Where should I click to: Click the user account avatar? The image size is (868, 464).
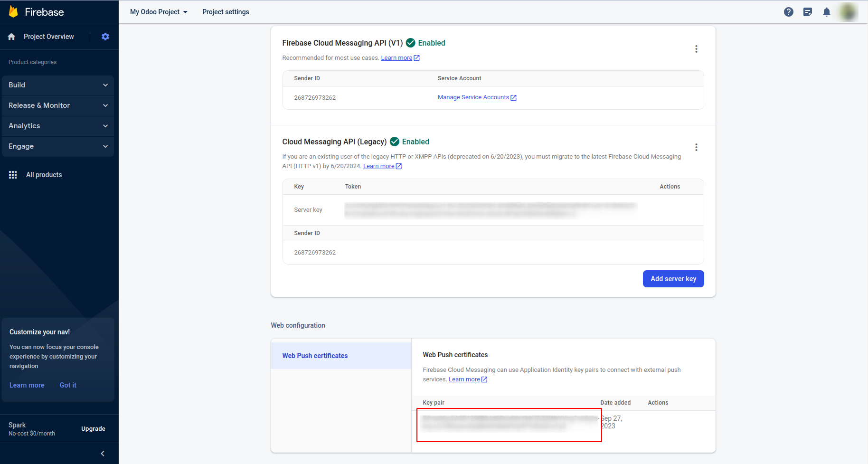(848, 12)
